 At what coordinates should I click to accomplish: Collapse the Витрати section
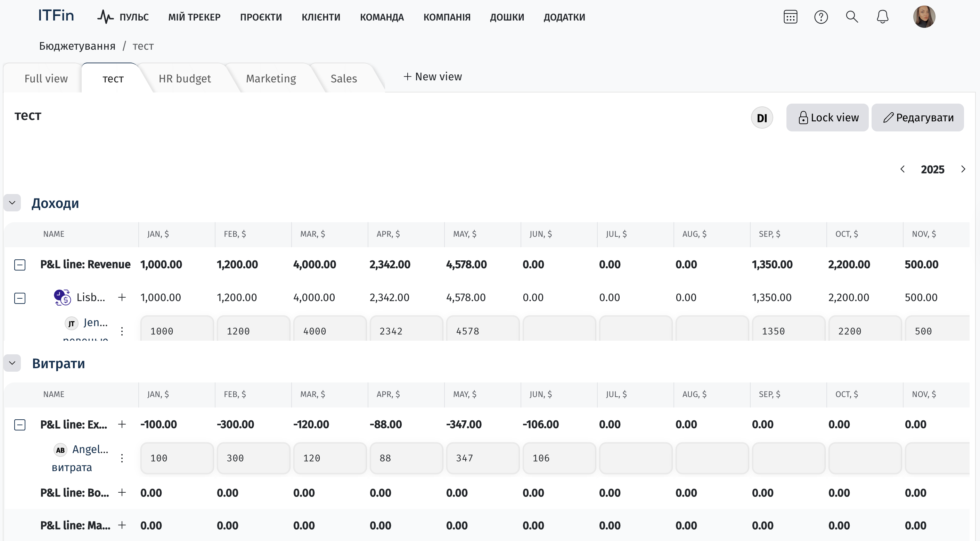(x=12, y=363)
